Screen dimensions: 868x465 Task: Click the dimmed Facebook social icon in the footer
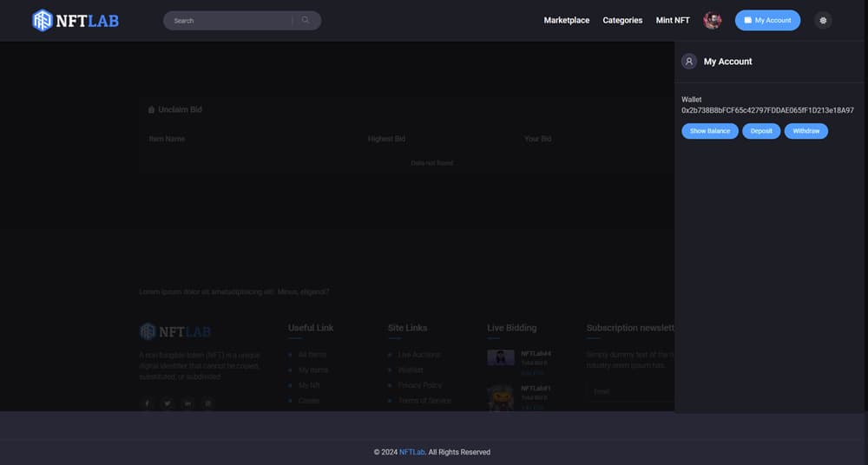(147, 403)
